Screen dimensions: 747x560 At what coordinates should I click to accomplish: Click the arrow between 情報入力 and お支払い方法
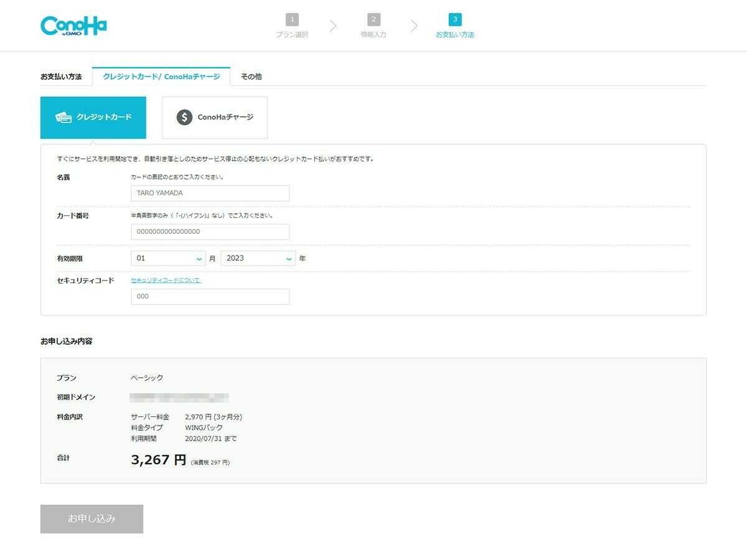point(414,25)
